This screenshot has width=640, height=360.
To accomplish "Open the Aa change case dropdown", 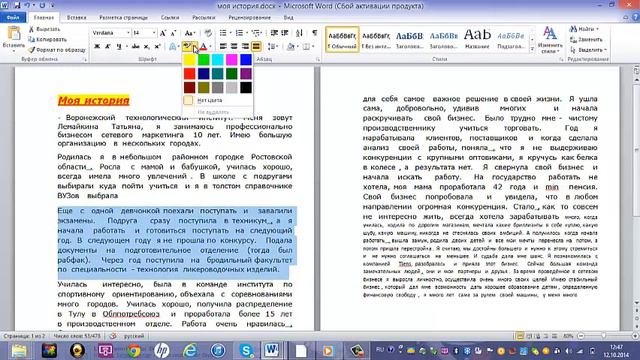I will click(x=190, y=33).
